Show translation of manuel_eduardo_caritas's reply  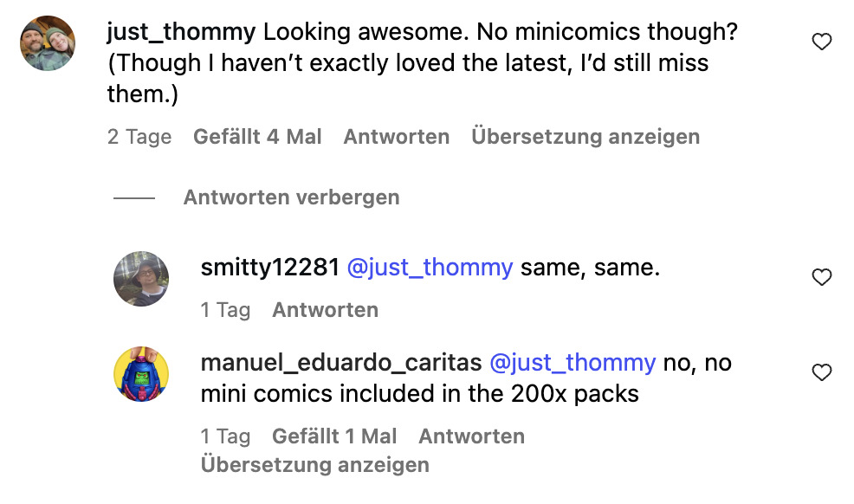(314, 465)
